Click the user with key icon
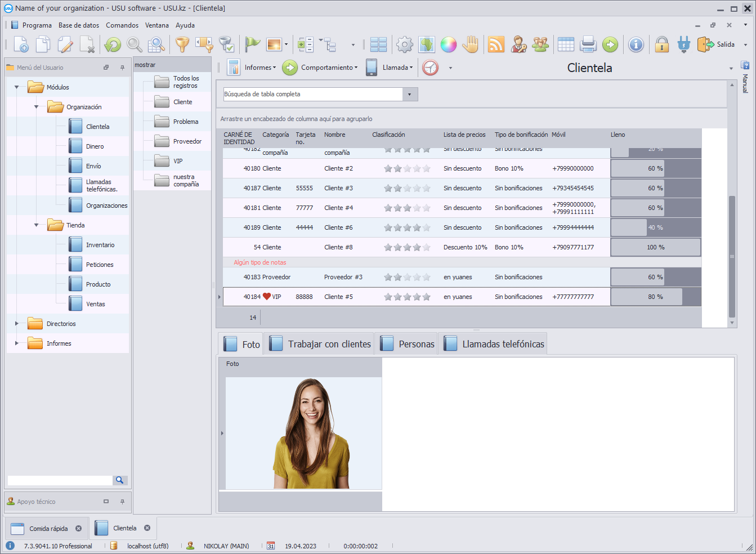 [x=518, y=44]
